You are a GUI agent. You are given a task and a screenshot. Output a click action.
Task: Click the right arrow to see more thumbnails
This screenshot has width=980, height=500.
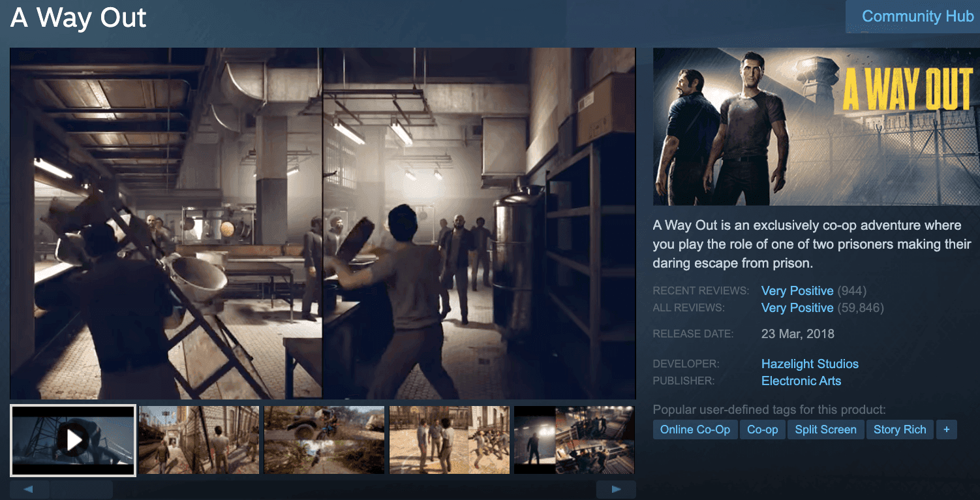tap(616, 488)
